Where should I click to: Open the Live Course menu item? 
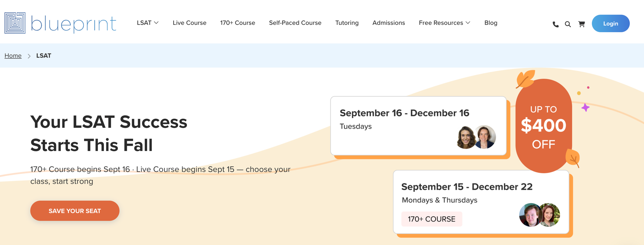(x=189, y=23)
